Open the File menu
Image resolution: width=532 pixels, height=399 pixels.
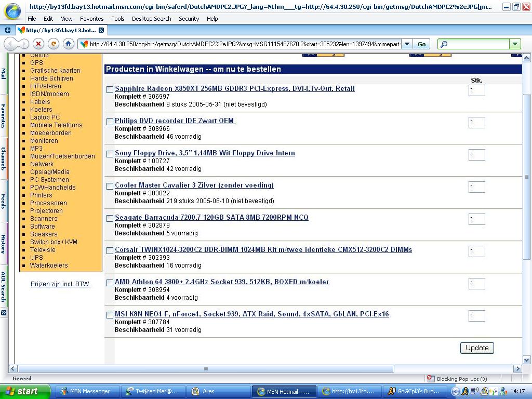(x=32, y=19)
